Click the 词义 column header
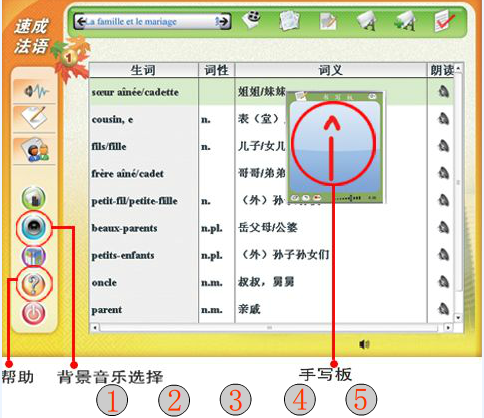The width and height of the screenshot is (484, 418). coord(331,70)
